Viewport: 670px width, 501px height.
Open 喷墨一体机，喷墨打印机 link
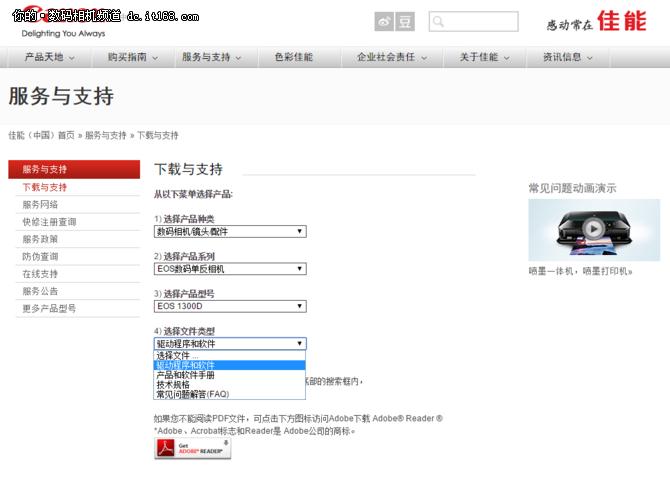[580, 271]
